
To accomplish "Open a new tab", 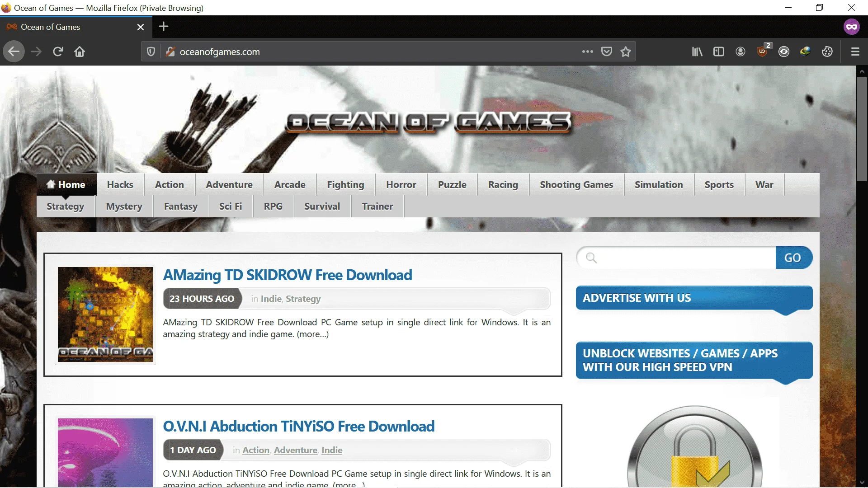I will [164, 27].
